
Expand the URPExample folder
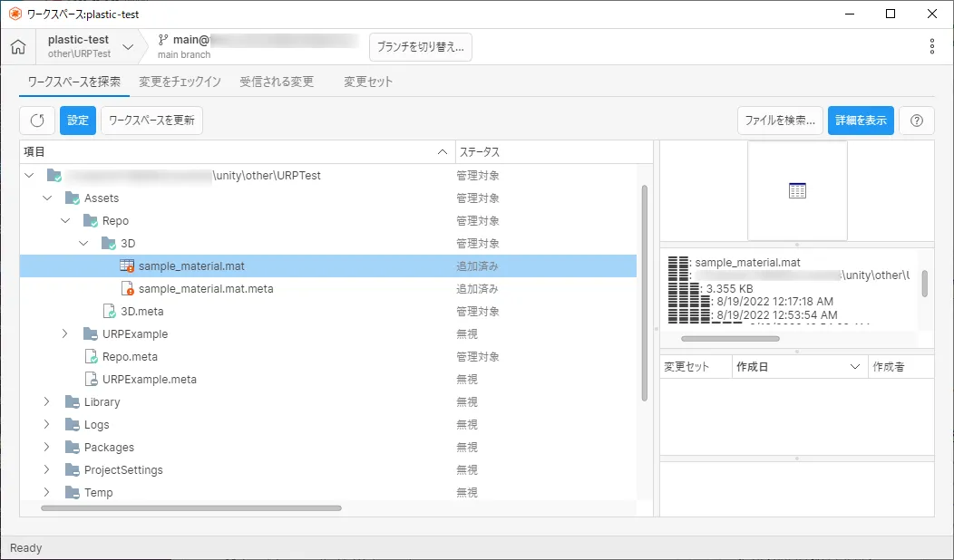65,334
